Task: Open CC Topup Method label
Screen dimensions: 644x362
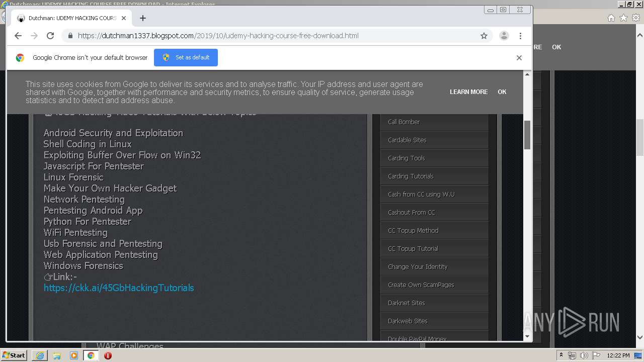Action: [413, 231]
